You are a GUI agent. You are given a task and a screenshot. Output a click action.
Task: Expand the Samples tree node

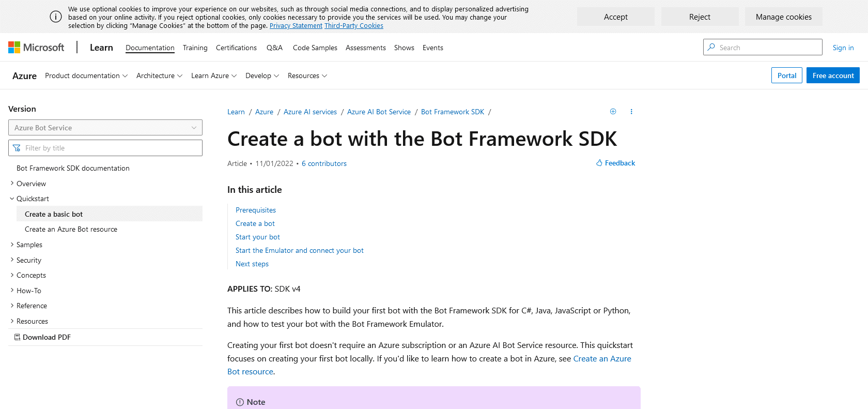pos(12,245)
